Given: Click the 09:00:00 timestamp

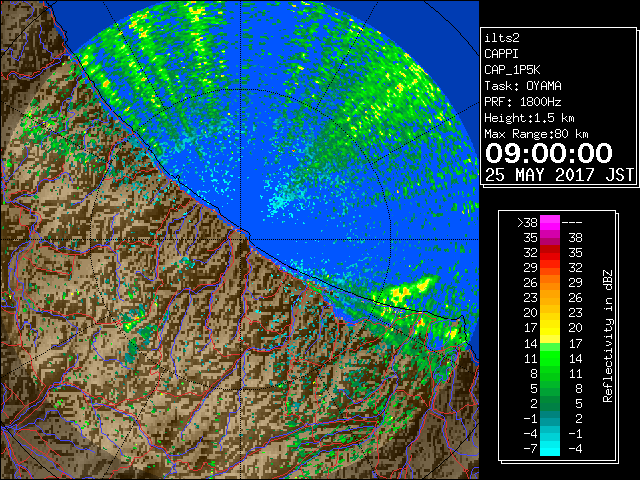Looking at the screenshot, I should [549, 153].
